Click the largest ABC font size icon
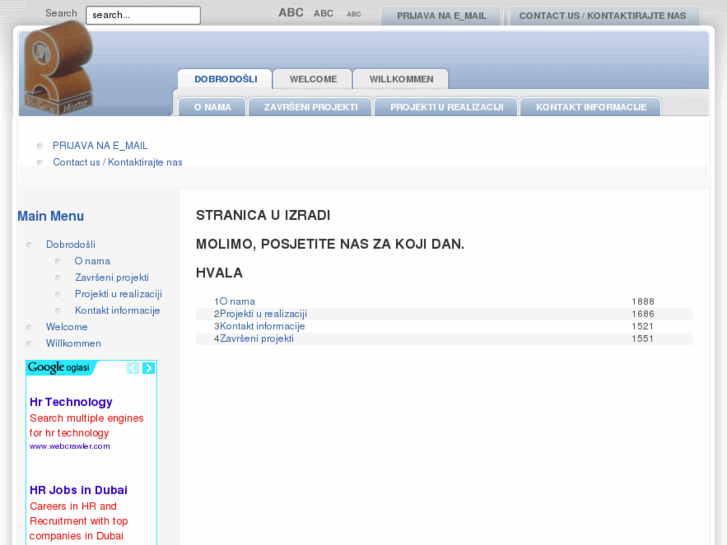Image resolution: width=727 pixels, height=545 pixels. pos(290,13)
